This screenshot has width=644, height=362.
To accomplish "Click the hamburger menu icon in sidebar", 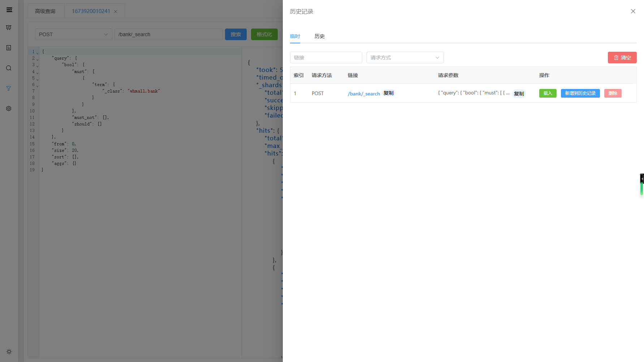I will [9, 10].
